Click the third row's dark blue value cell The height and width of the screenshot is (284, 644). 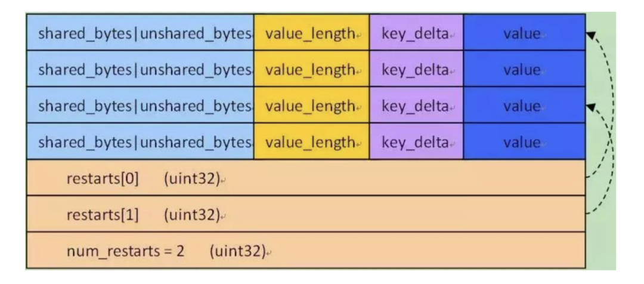pos(525,105)
